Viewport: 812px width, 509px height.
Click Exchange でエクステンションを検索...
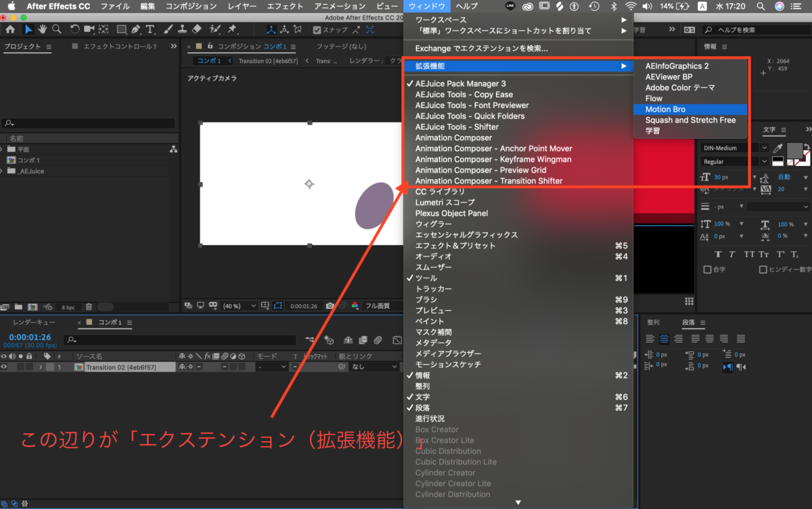[518, 49]
